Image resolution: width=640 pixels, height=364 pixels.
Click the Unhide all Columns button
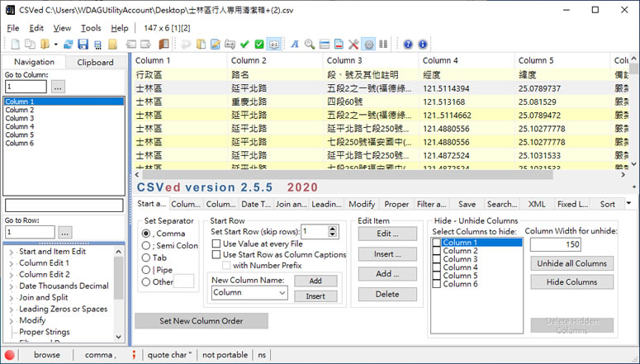(571, 263)
